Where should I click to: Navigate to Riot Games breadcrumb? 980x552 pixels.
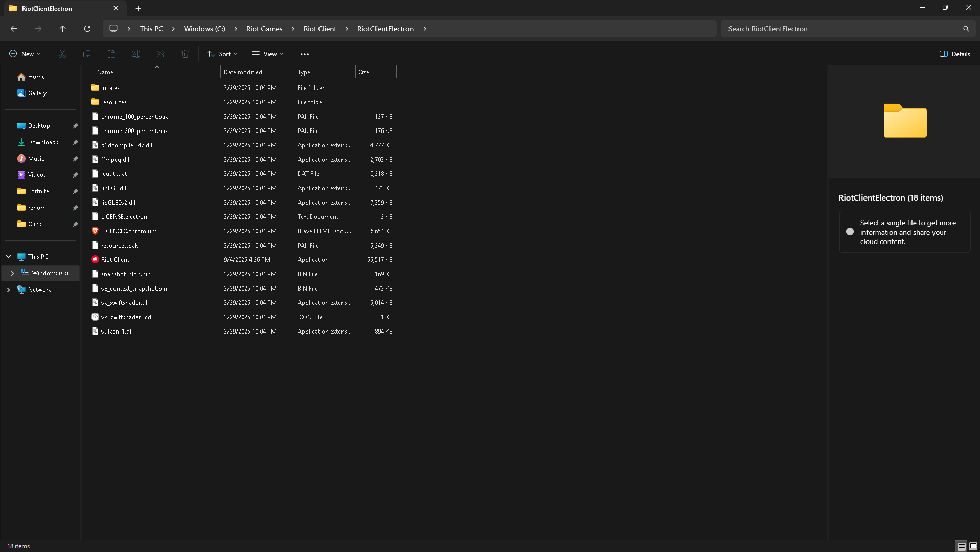tap(264, 29)
